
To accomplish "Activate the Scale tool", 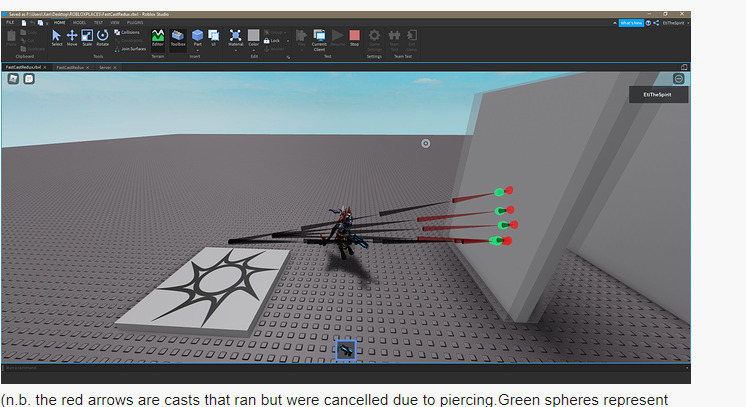I will point(87,38).
